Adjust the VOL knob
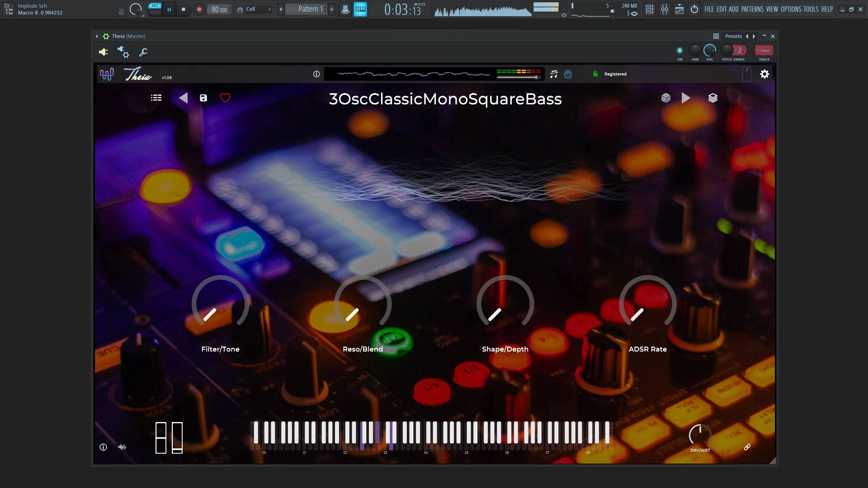 (710, 50)
